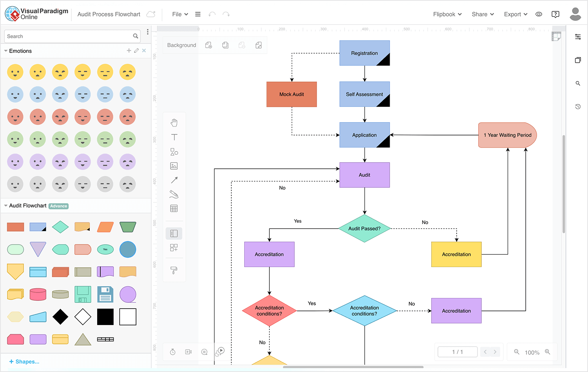Screen dimensions: 588x372
Task: Click the duplicate page icon
Action: click(x=225, y=45)
